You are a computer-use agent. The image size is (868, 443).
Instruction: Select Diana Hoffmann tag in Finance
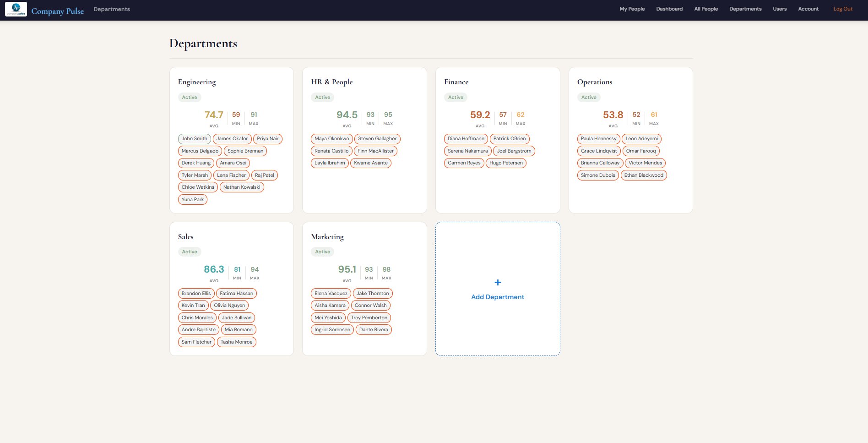pos(466,139)
